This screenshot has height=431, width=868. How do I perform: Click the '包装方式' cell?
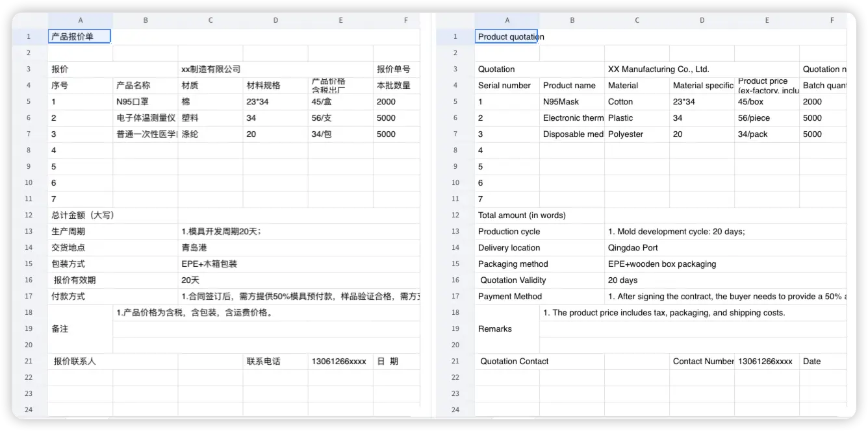coord(113,264)
